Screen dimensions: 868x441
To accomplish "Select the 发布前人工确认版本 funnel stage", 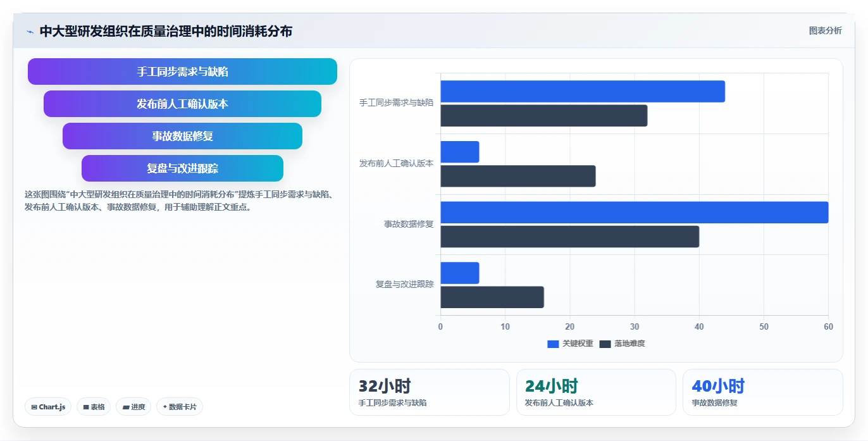I will (182, 104).
